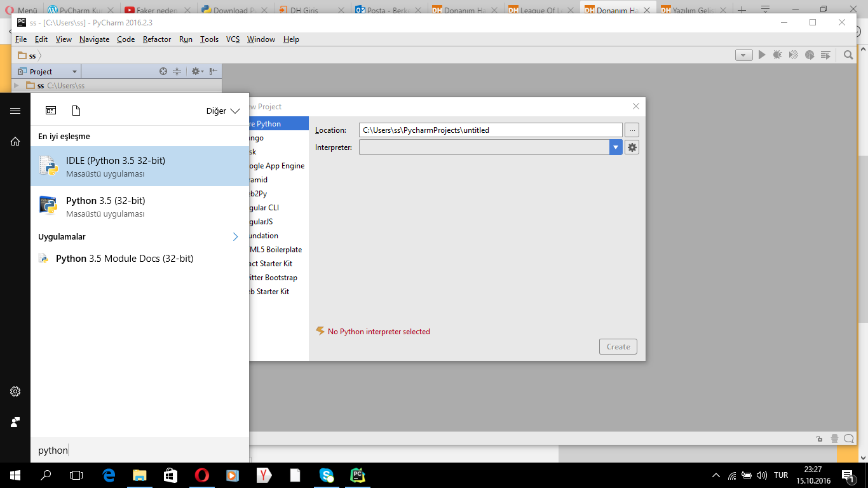Launch Microsoft Edge from taskbar
The width and height of the screenshot is (868, 488).
click(109, 475)
